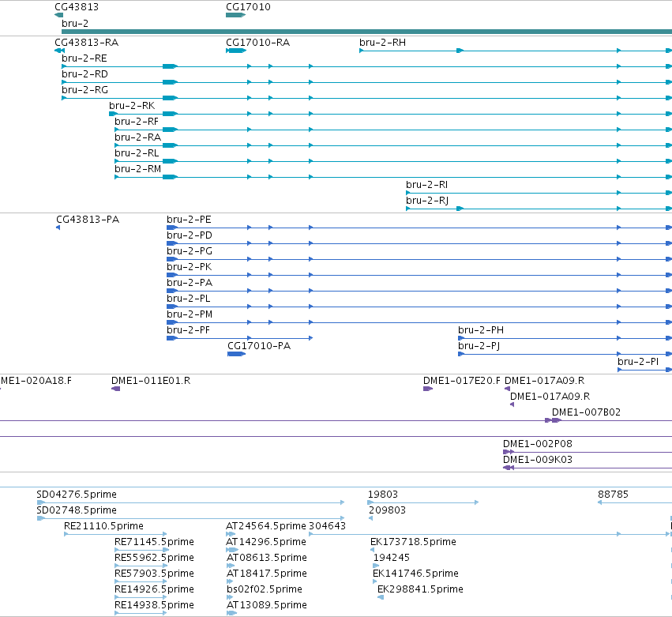Select the bru-2-RA transcript label
672x617 pixels.
[x=138, y=137]
